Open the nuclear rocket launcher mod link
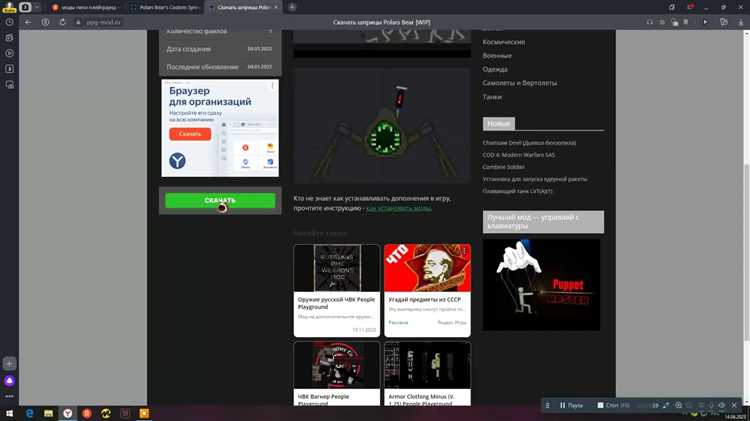Viewport: 750px width, 421px height. (x=535, y=179)
